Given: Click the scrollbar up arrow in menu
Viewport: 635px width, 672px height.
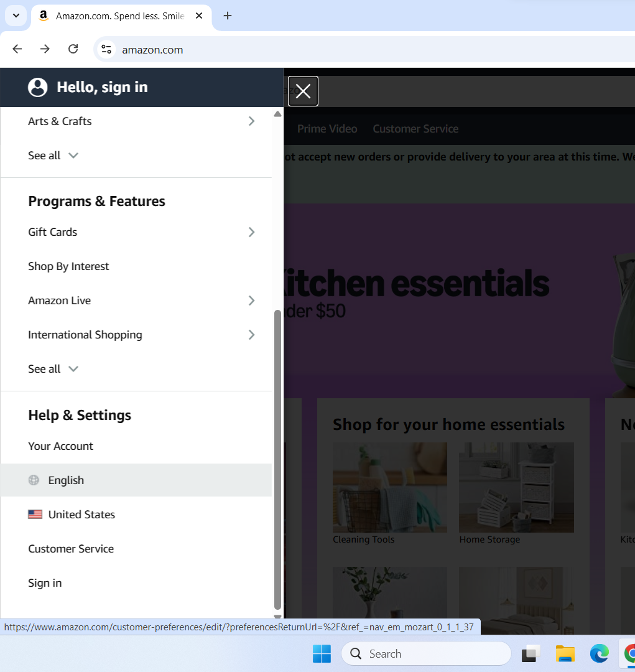Looking at the screenshot, I should pyautogui.click(x=277, y=114).
